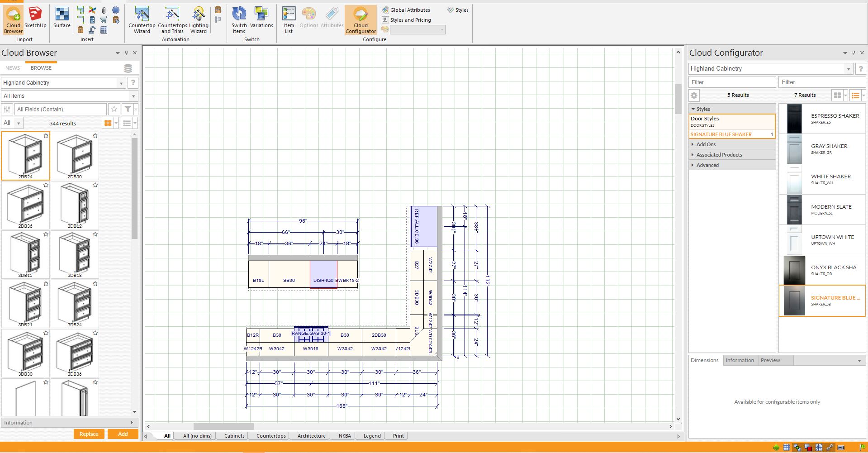Open the Variations tool
The width and height of the screenshot is (868, 453).
pos(261,18)
